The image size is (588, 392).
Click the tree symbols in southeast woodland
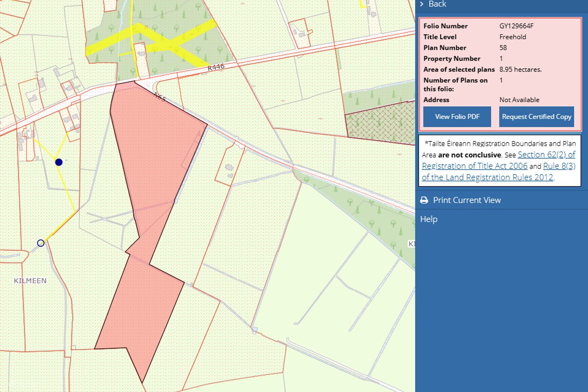coord(372,223)
